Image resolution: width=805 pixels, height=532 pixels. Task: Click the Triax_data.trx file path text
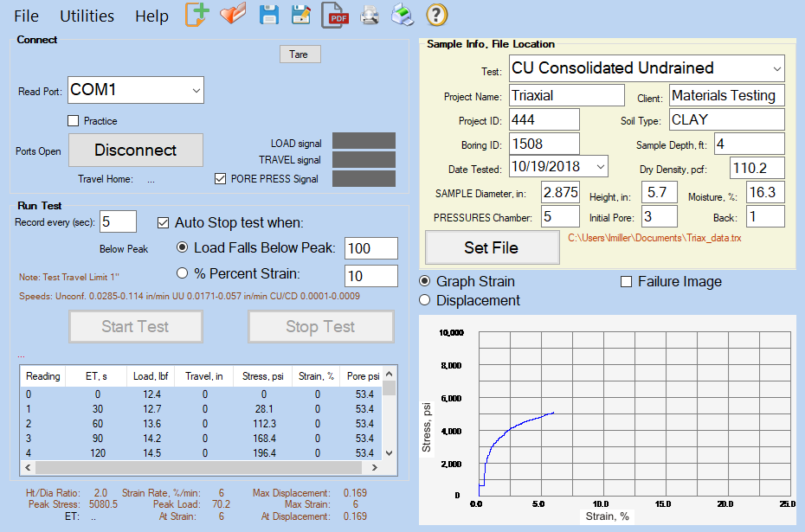click(x=654, y=238)
